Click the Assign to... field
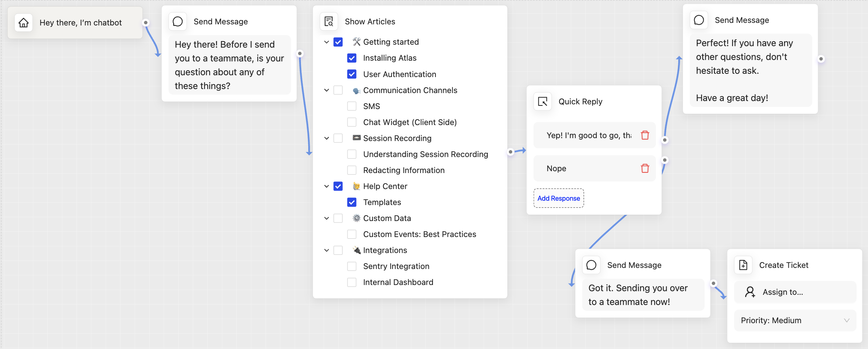Screen dimensions: 868x349 click(x=795, y=292)
